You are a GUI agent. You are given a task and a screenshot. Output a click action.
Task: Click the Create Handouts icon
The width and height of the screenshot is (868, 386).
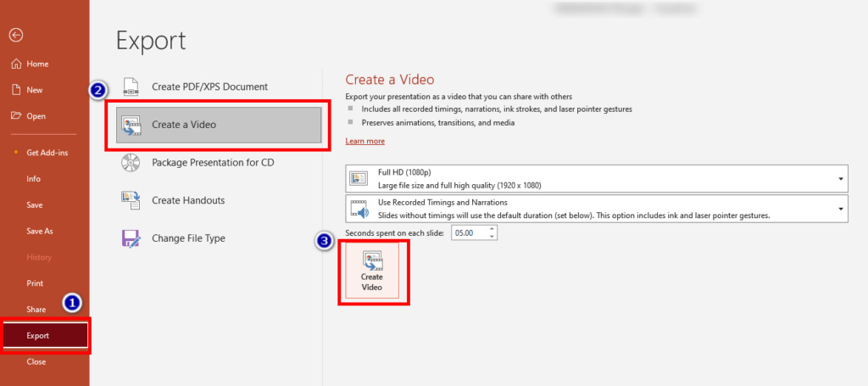click(x=131, y=200)
